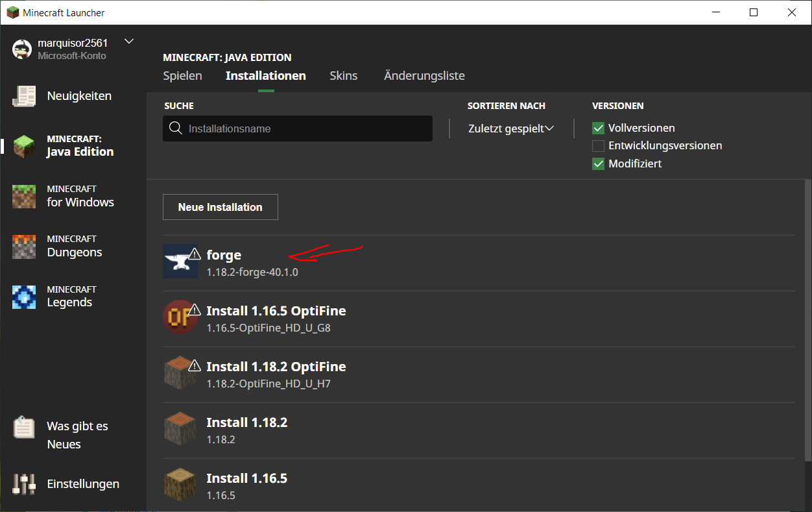Click the 1.16.5 OptiFine OF icon

(180, 317)
